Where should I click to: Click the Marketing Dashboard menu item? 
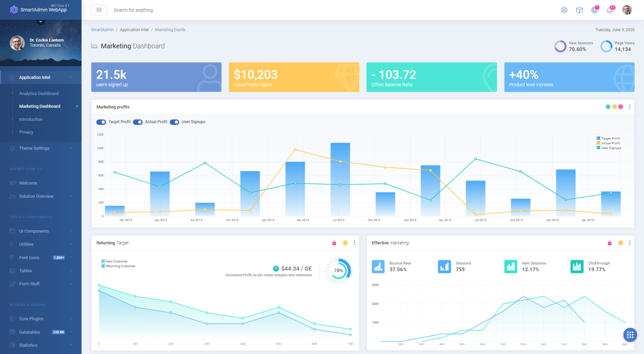click(40, 106)
